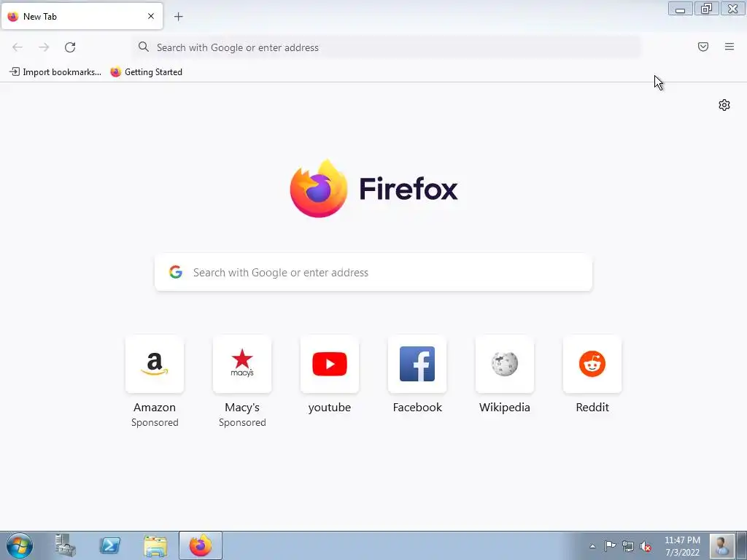Show hidden system tray icons
The image size is (747, 560).
click(592, 546)
